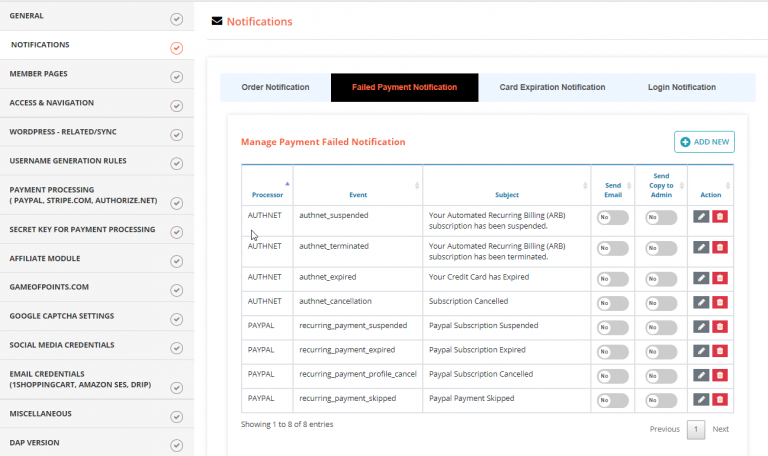This screenshot has width=768, height=456.
Task: Expand the Member Pages section
Action: [x=96, y=75]
